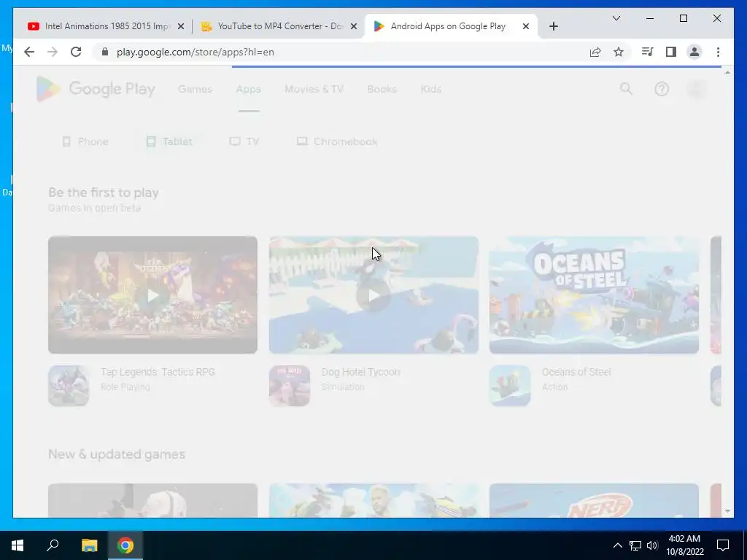
Task: Share this page using the share icon
Action: coord(595,52)
